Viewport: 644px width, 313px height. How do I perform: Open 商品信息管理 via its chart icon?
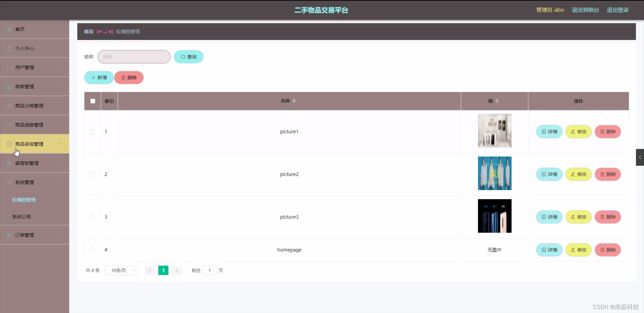point(9,125)
